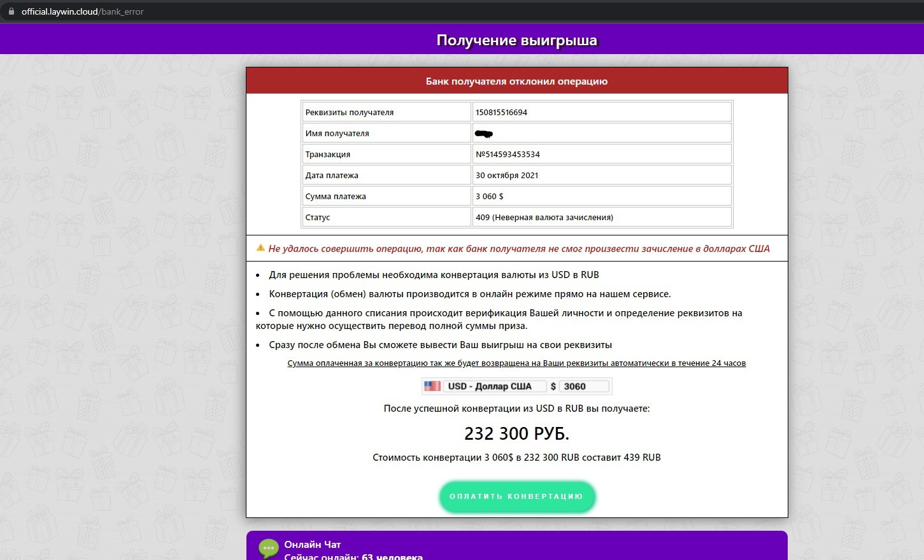Click the transaction number '№514593453534'
Viewport: 924px width, 560px height.
(x=602, y=154)
